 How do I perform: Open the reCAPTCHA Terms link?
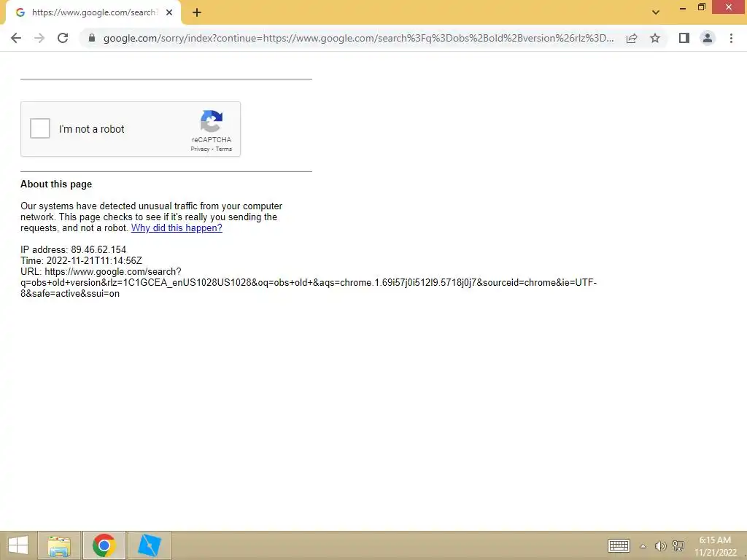(223, 149)
